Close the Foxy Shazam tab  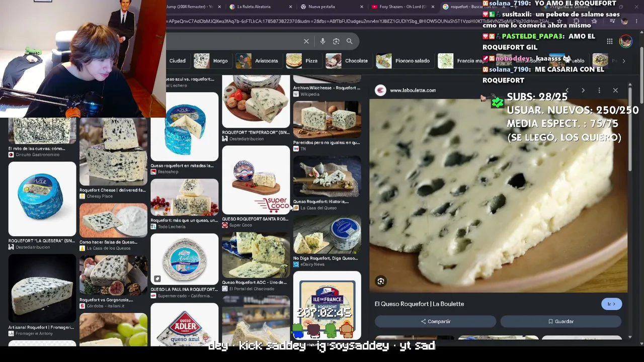(433, 7)
